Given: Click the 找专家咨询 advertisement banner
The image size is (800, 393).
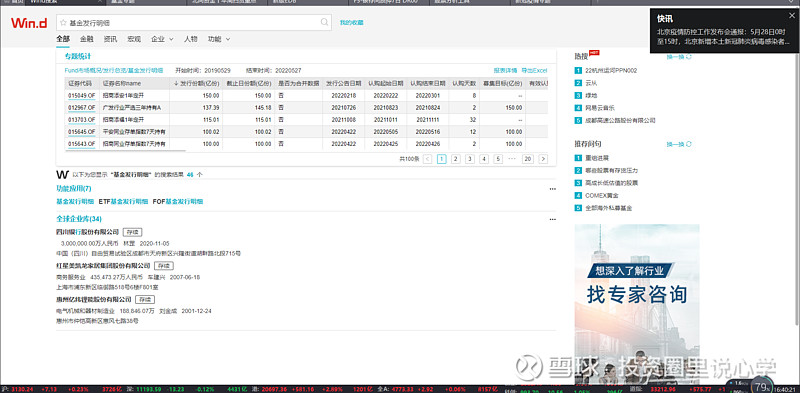Looking at the screenshot, I should pos(637,304).
